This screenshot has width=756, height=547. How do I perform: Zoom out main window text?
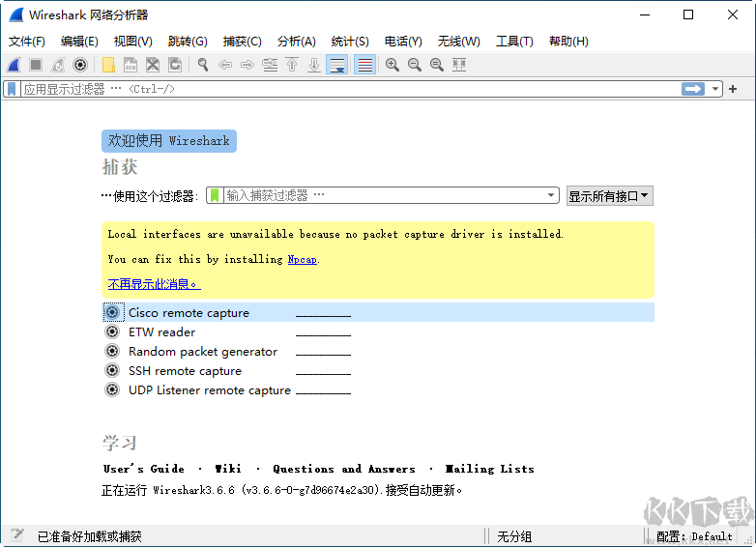click(x=414, y=65)
